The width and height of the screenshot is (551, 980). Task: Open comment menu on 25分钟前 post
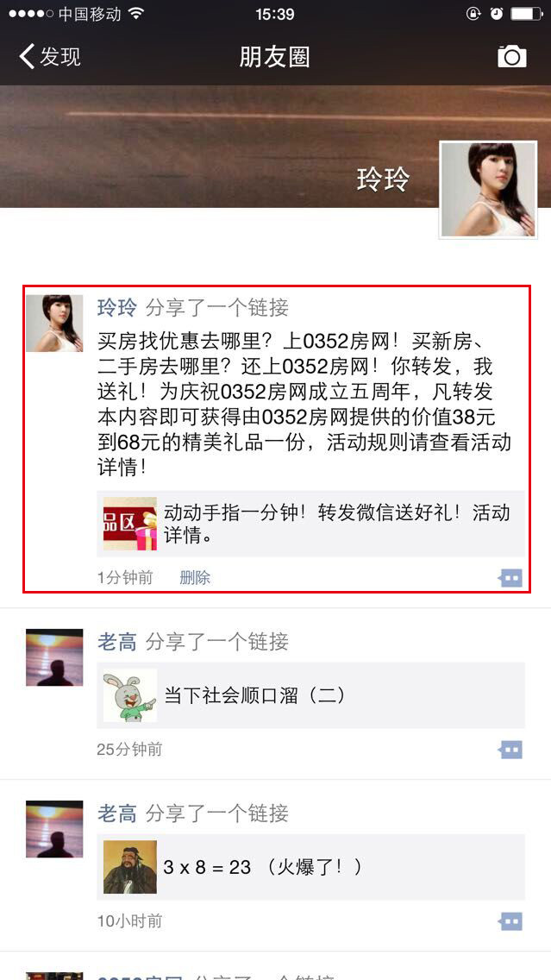tap(510, 750)
